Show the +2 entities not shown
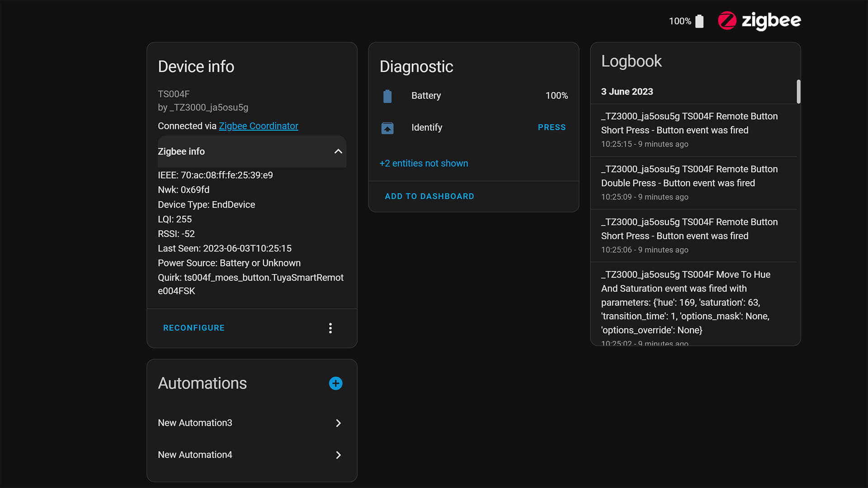868x488 pixels. click(x=424, y=163)
